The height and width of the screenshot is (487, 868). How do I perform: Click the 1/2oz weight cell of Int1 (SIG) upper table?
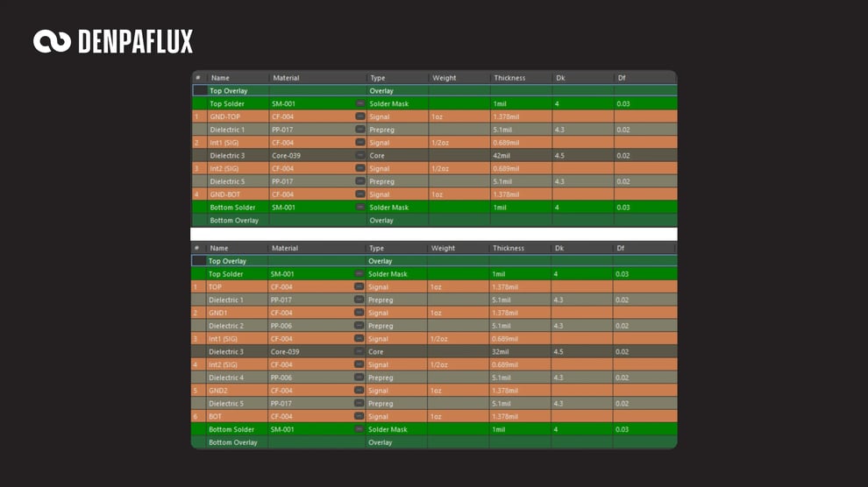click(x=459, y=143)
